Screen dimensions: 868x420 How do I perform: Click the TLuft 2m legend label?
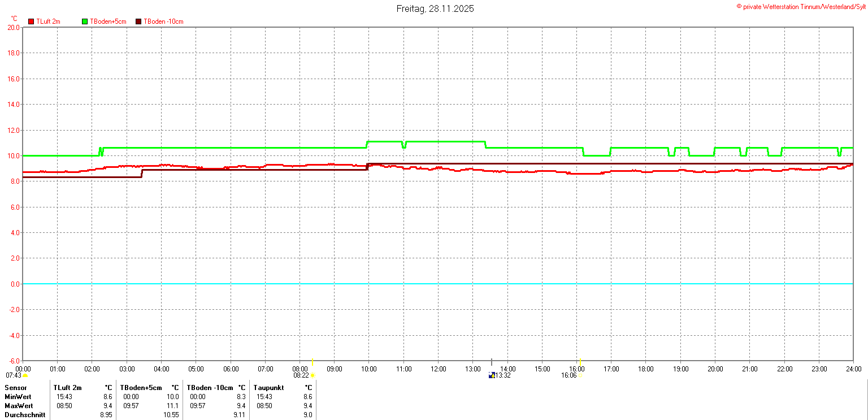pyautogui.click(x=48, y=21)
